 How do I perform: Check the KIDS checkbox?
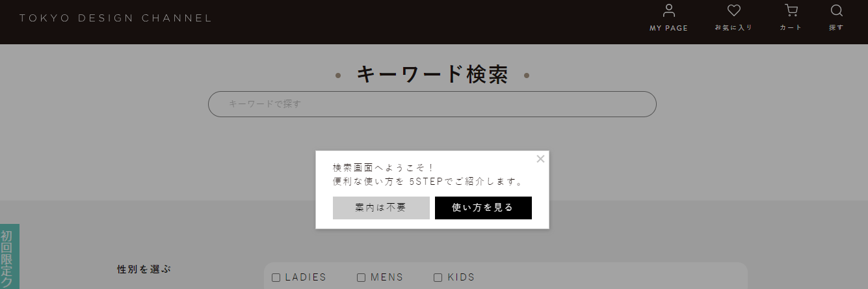point(438,278)
